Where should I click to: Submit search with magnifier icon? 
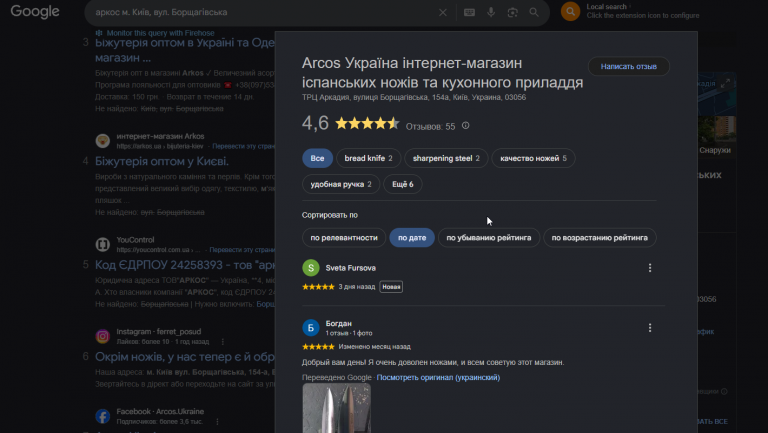coord(534,12)
